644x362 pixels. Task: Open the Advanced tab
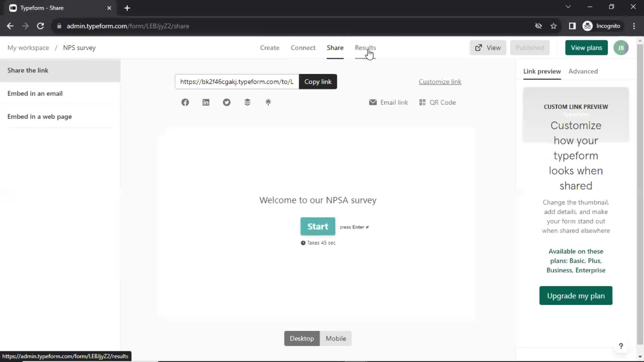point(583,71)
